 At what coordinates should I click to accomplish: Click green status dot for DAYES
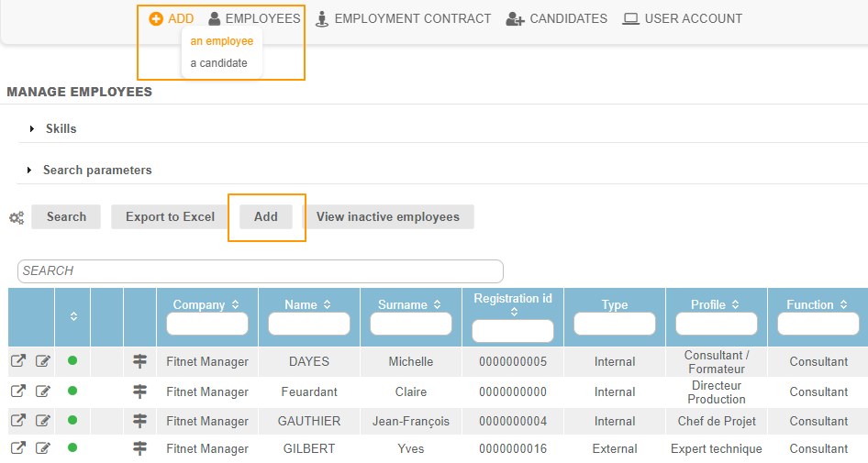click(72, 360)
